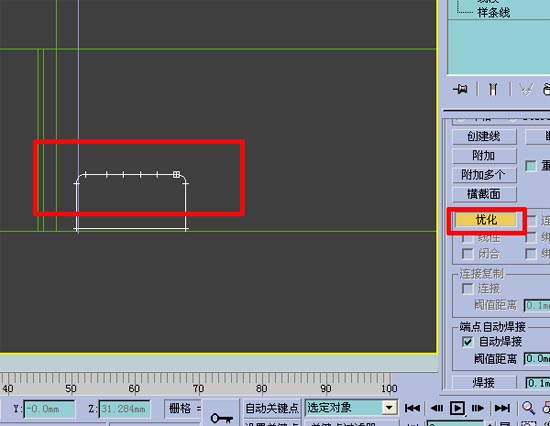Click frame 90 on the time ruler

325,388
